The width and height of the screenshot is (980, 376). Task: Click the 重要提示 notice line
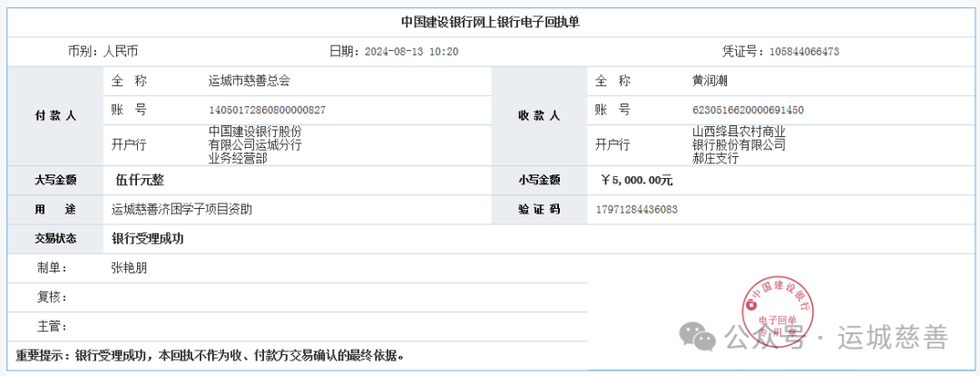point(210,357)
